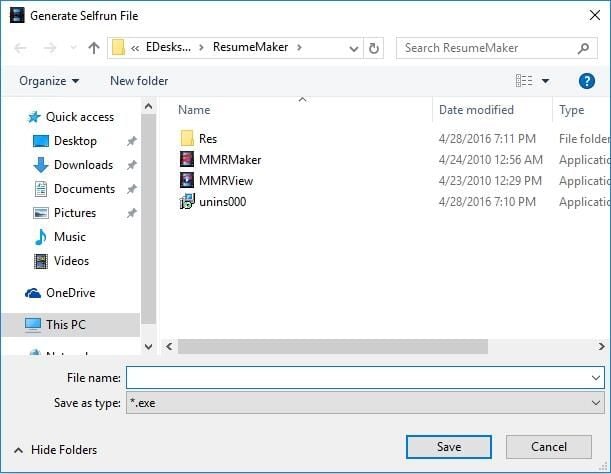Sort by the Name column header
611x474 pixels.
(194, 110)
